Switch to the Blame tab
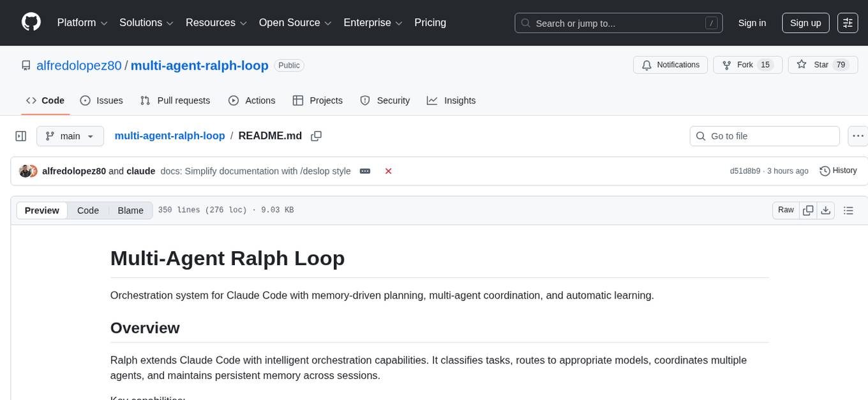This screenshot has height=400, width=868. (130, 210)
